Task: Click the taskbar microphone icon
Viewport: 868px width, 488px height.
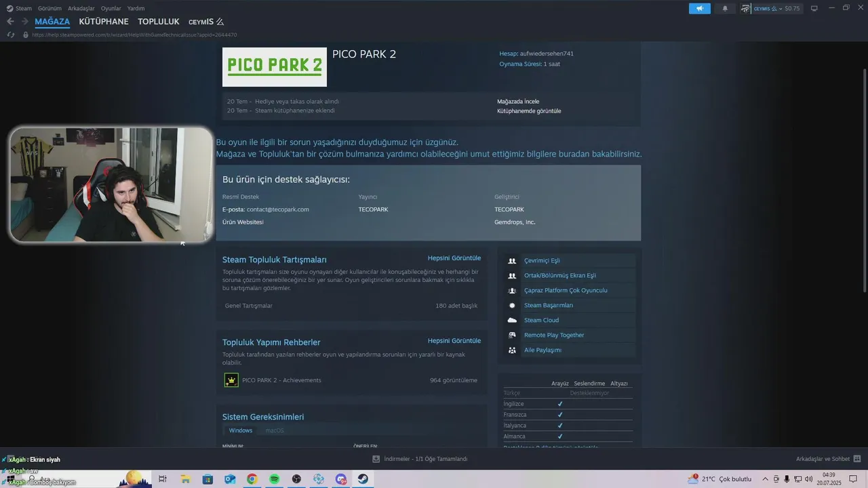Action: coord(787,479)
